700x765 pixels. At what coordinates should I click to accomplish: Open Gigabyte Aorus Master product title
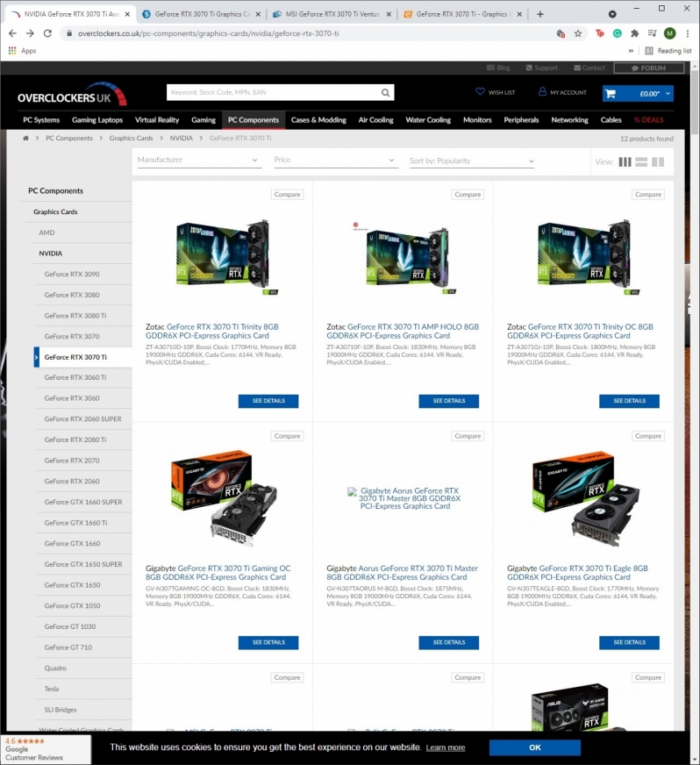tap(402, 573)
